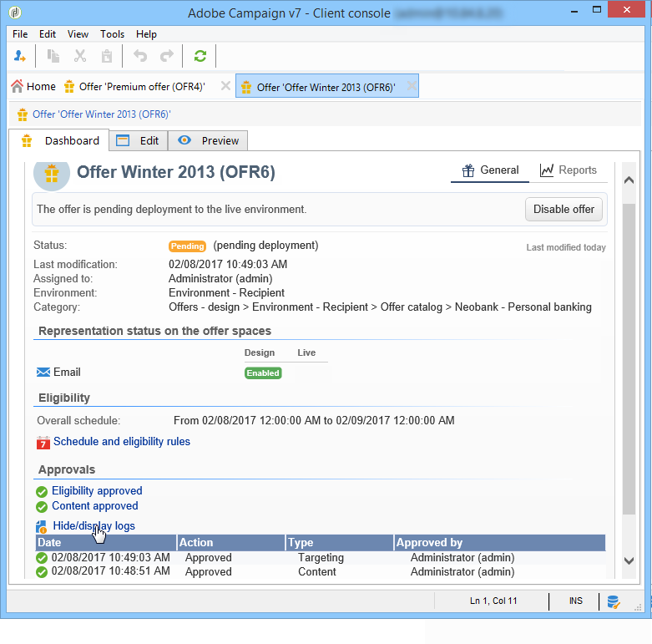Toggle the Hide/display logs link
The height and width of the screenshot is (644, 652).
[94, 526]
